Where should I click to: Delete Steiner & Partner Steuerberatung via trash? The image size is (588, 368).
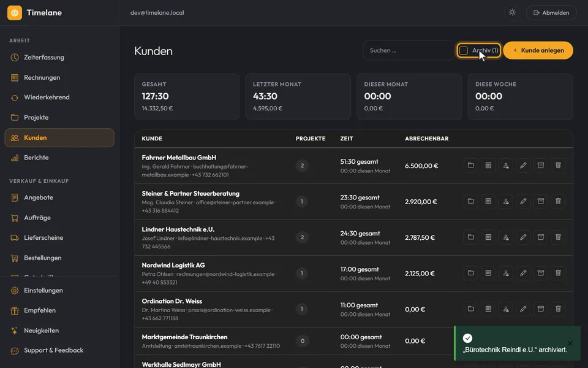pyautogui.click(x=558, y=201)
